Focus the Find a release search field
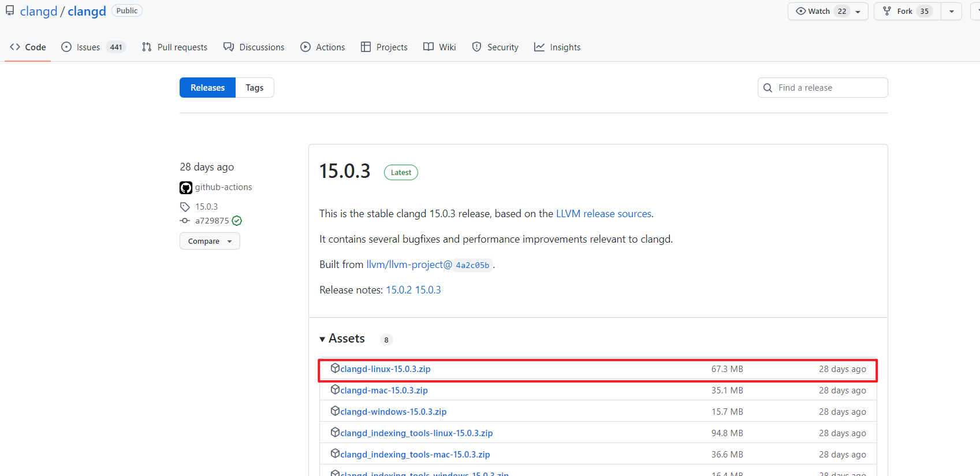Viewport: 980px width, 476px height. pos(822,88)
